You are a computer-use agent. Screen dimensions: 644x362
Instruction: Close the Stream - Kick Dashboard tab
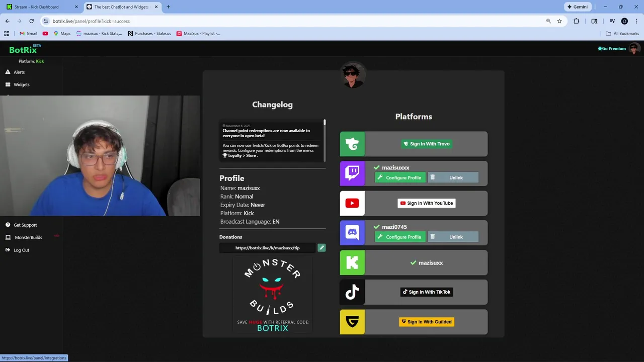[76, 7]
